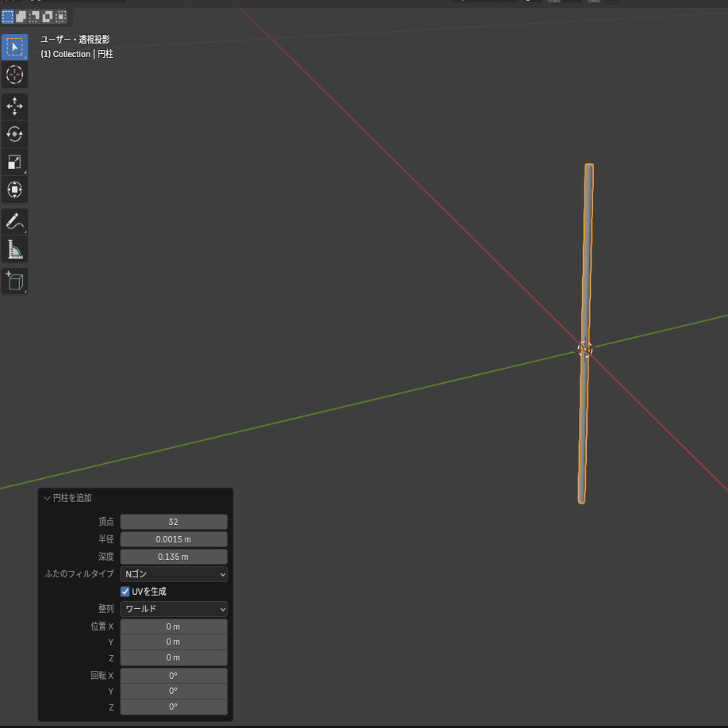The image size is (728, 728).
Task: Click the 回転 Z field
Action: pos(174,707)
